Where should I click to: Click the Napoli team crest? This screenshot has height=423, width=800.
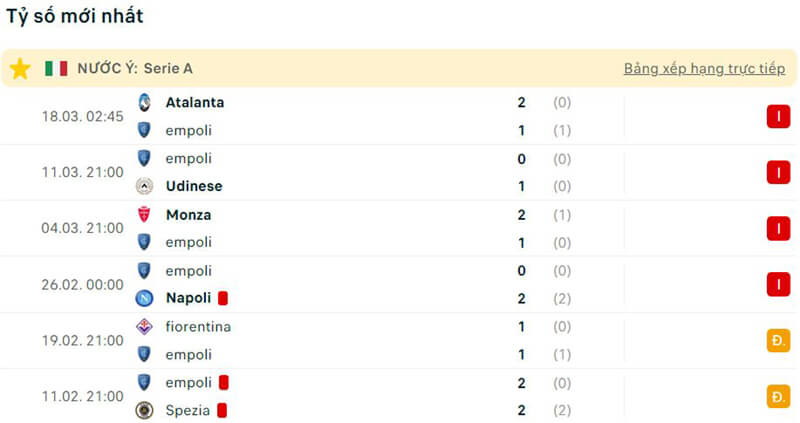(x=145, y=298)
